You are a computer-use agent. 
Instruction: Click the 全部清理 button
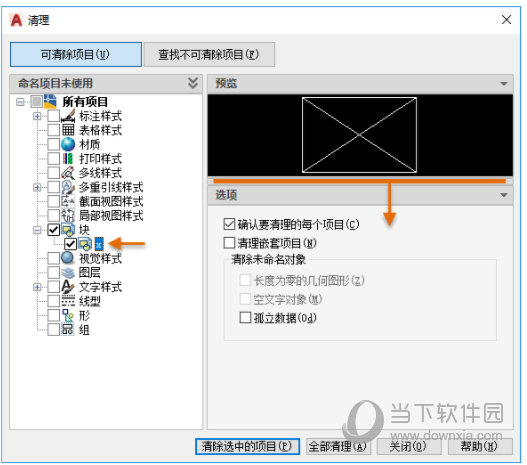click(x=338, y=447)
